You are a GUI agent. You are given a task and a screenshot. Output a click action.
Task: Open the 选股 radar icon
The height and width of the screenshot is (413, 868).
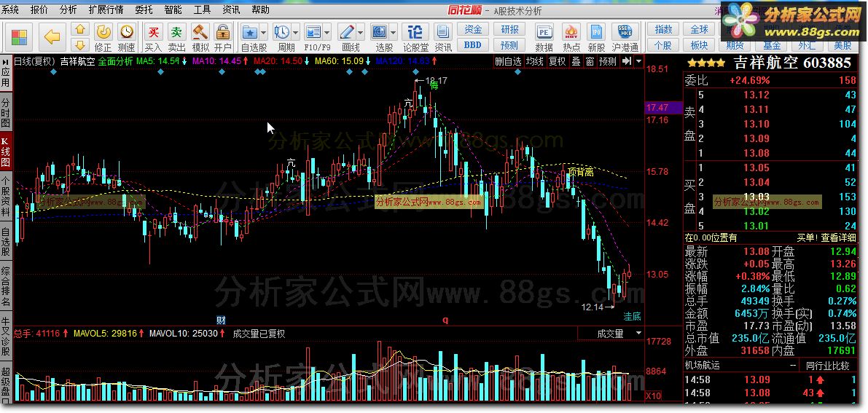coord(379,31)
